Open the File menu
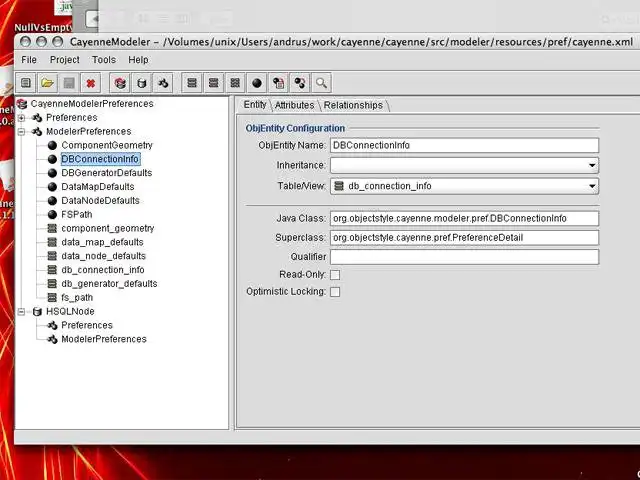The width and height of the screenshot is (640, 480). pos(29,60)
